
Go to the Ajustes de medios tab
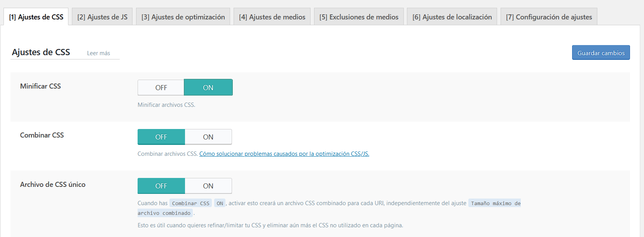(272, 17)
